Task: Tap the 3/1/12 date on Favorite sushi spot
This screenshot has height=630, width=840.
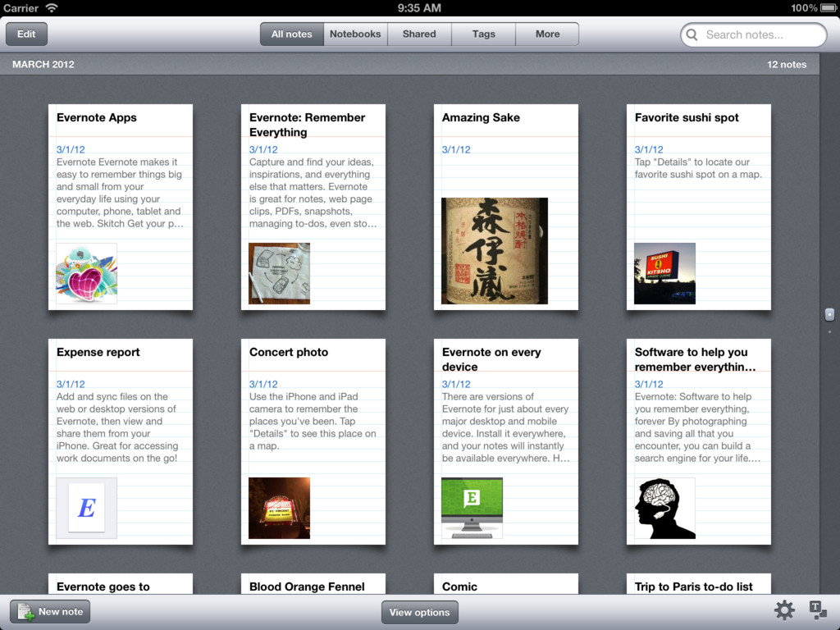Action: (649, 150)
